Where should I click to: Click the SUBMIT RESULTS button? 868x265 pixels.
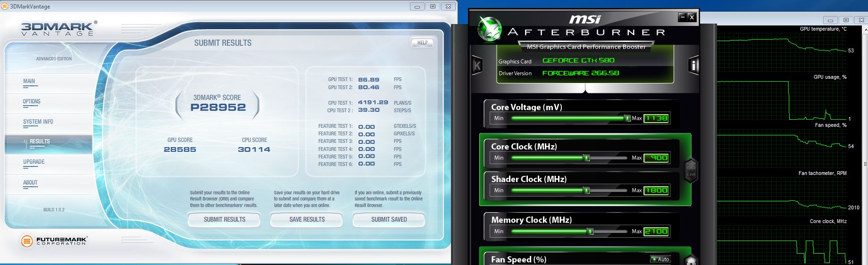pos(225,220)
